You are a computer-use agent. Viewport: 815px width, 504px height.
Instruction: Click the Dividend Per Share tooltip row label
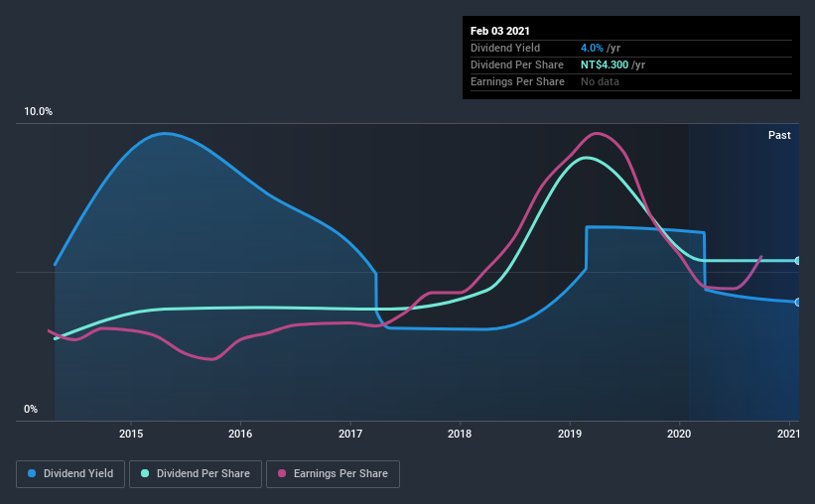pos(516,64)
